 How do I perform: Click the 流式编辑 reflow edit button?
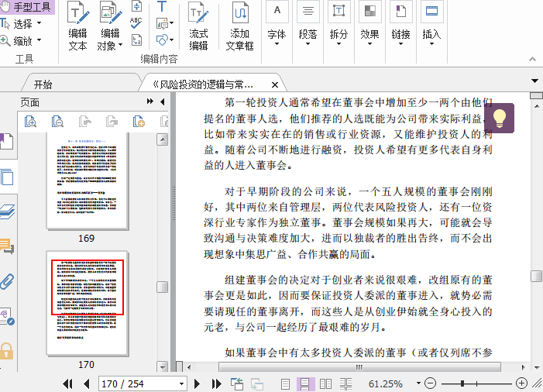tap(198, 26)
